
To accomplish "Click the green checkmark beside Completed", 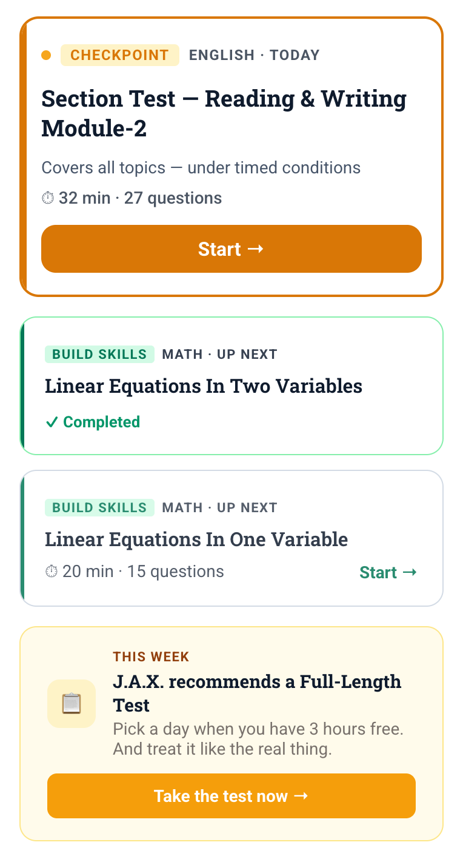I will tap(52, 422).
